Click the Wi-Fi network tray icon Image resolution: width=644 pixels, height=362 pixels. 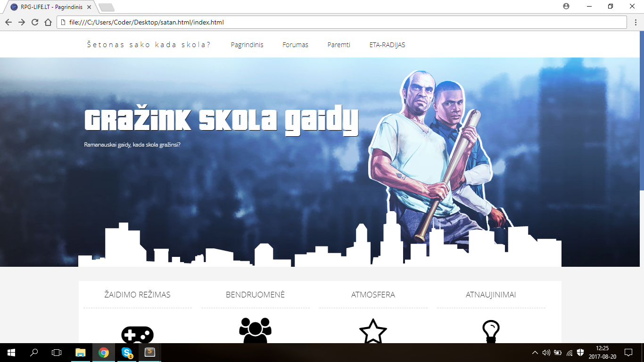[x=570, y=352]
